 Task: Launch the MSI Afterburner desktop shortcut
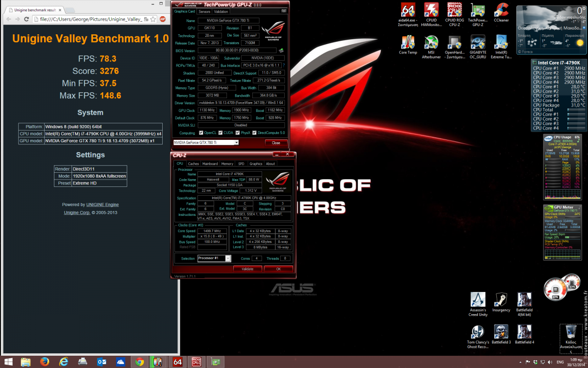point(431,47)
